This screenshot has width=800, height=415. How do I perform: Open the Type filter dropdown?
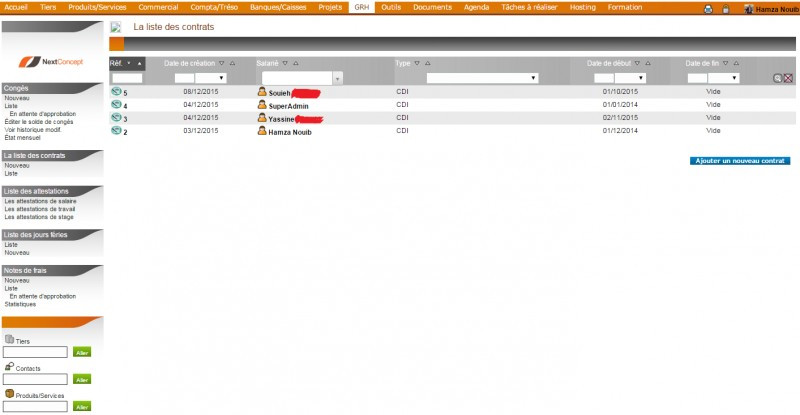(x=482, y=78)
